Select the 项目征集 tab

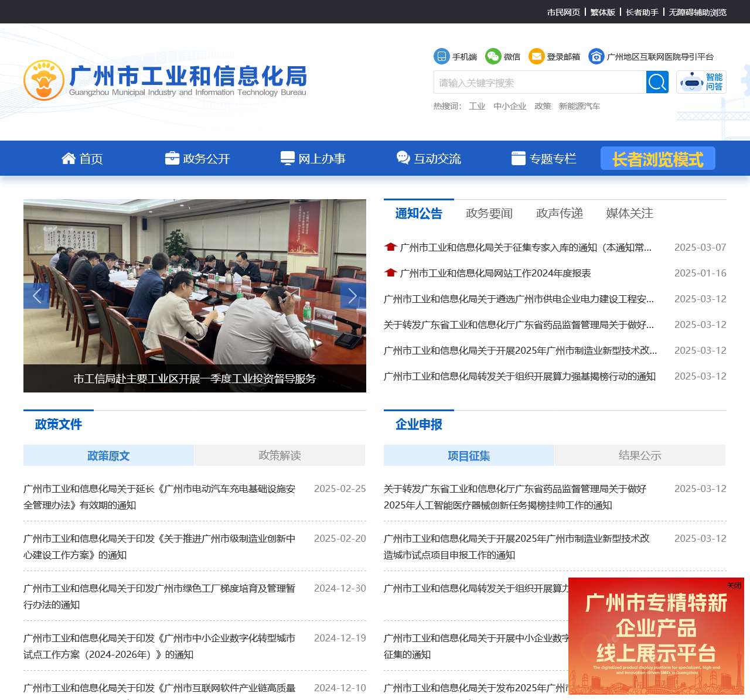469,455
